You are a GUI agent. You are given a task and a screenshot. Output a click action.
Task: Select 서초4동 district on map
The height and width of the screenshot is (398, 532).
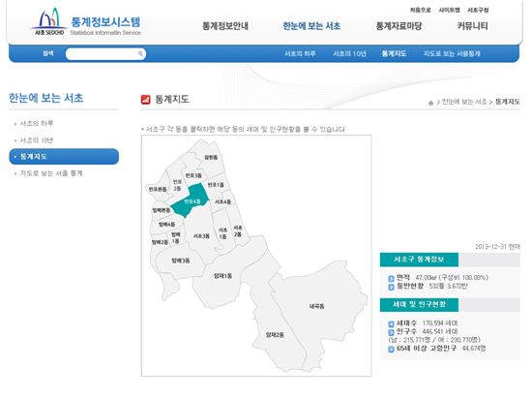222,201
